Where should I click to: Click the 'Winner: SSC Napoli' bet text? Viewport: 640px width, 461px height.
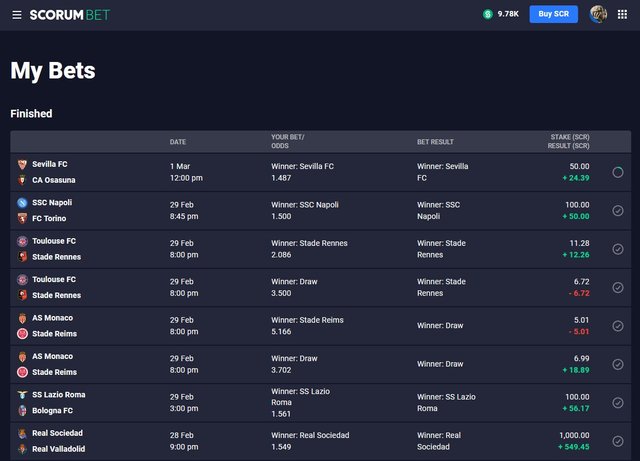tap(305, 205)
